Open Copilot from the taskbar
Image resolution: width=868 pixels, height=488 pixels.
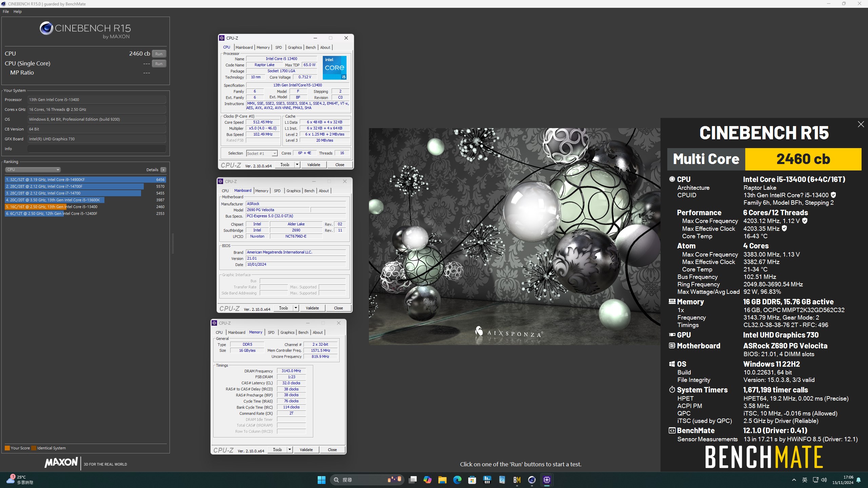click(427, 480)
